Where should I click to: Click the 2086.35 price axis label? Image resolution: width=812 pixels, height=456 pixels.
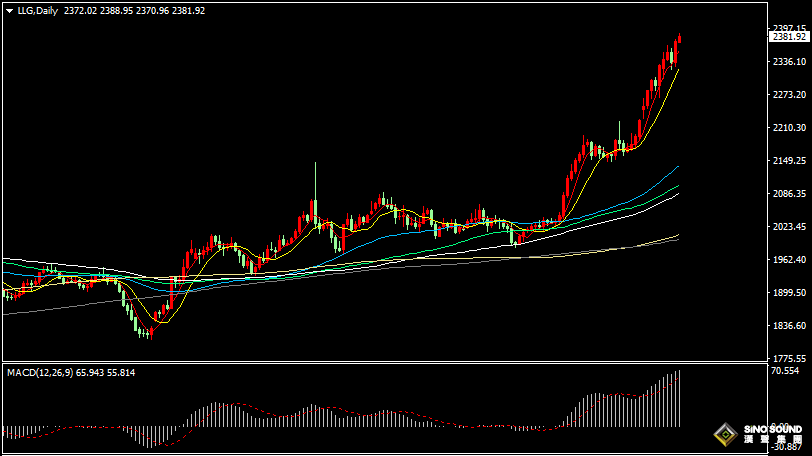[788, 194]
